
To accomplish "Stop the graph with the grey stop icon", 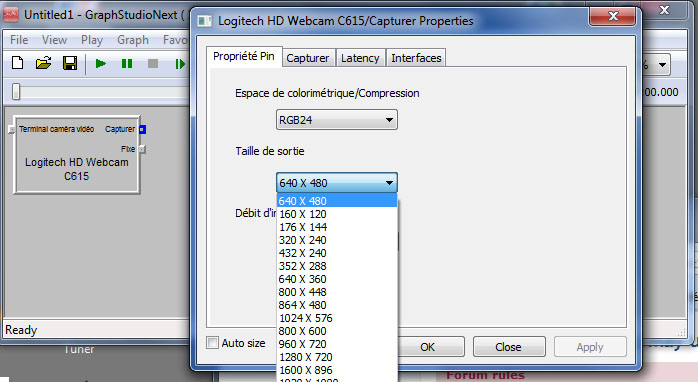I will [x=153, y=64].
